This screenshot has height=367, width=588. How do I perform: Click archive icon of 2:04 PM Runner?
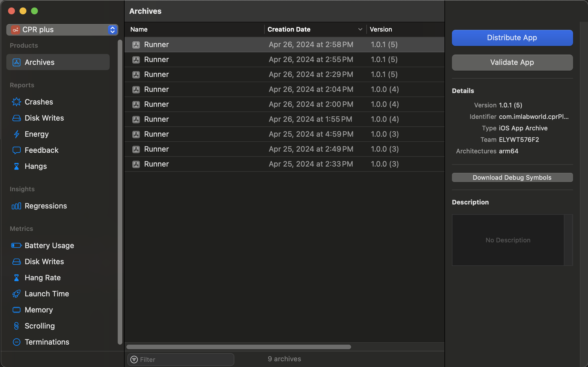pyautogui.click(x=136, y=90)
